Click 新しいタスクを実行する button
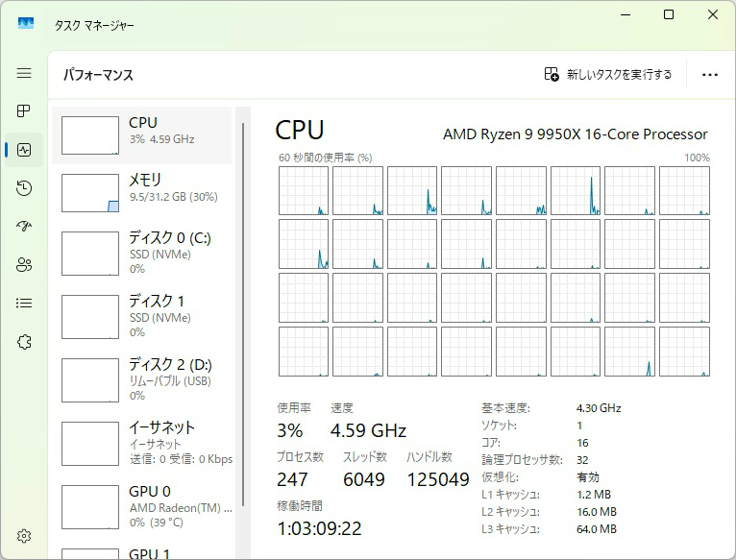Image resolution: width=736 pixels, height=560 pixels. [608, 74]
